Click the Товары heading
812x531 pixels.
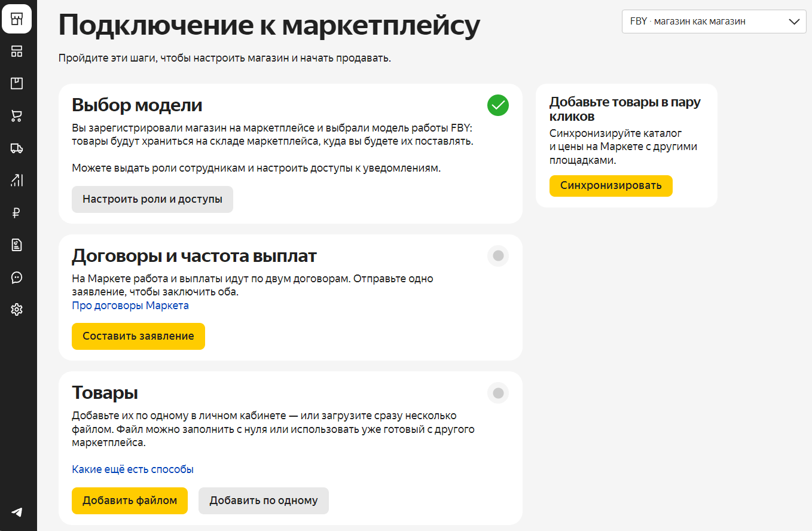coord(105,393)
